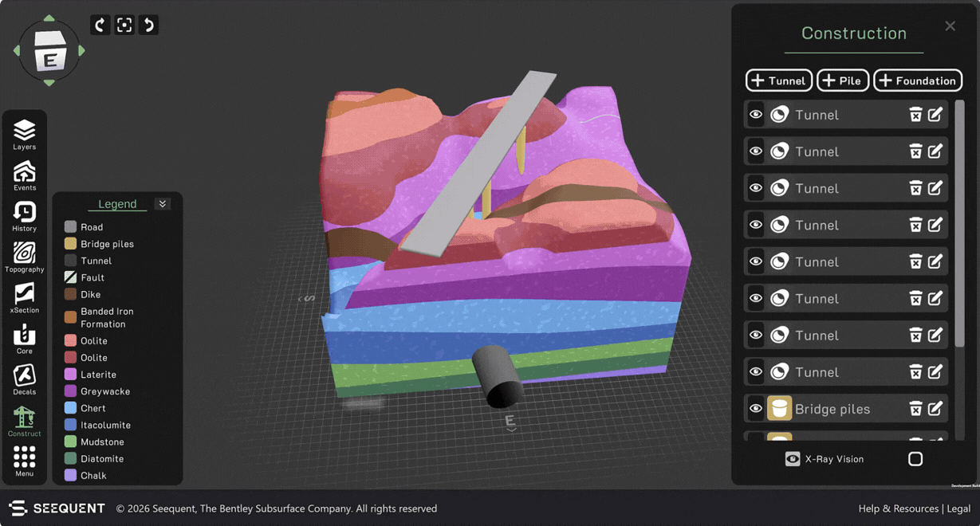The image size is (980, 526).
Task: Add a new Foundation
Action: (918, 80)
